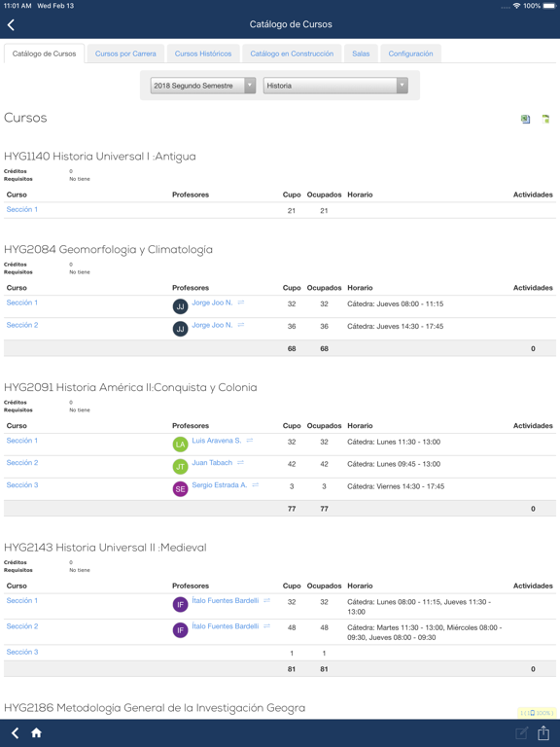Viewport: 560px width, 747px height.
Task: Click swap icon beside Jorge Joo N. Sección 2
Action: click(241, 325)
